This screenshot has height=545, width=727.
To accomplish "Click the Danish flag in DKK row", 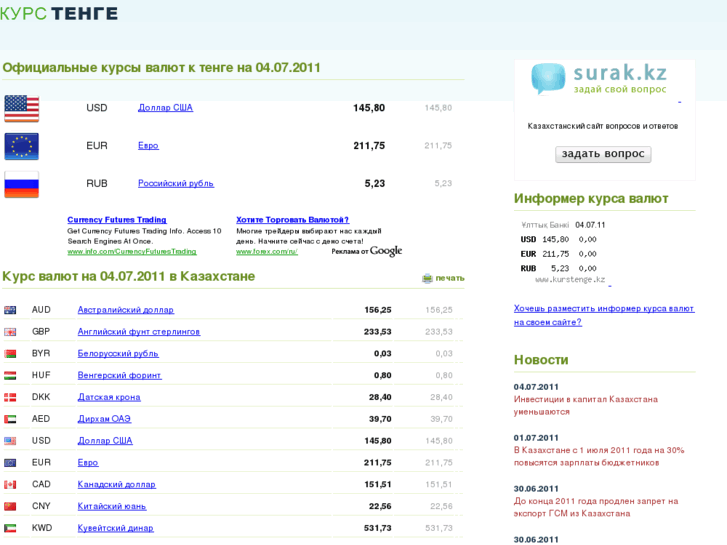I will 10,397.
